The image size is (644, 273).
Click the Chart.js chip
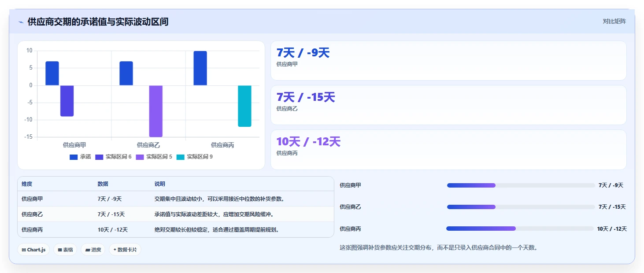pyautogui.click(x=33, y=250)
